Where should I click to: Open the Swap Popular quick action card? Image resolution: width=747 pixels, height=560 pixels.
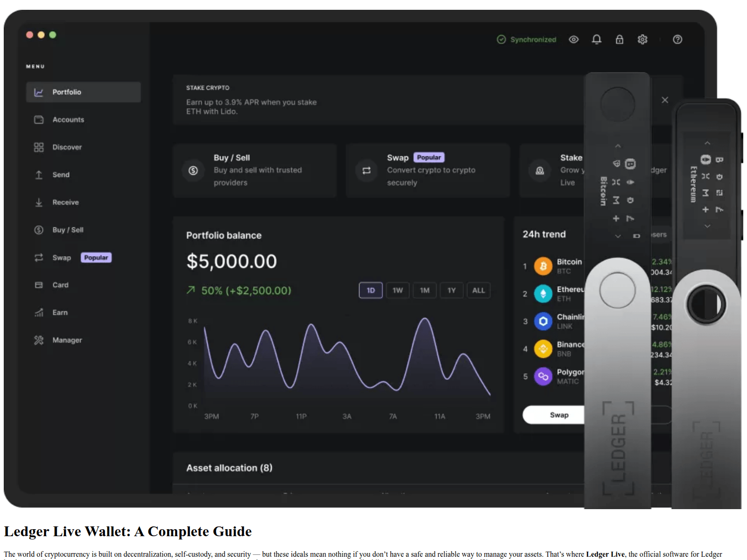427,170
